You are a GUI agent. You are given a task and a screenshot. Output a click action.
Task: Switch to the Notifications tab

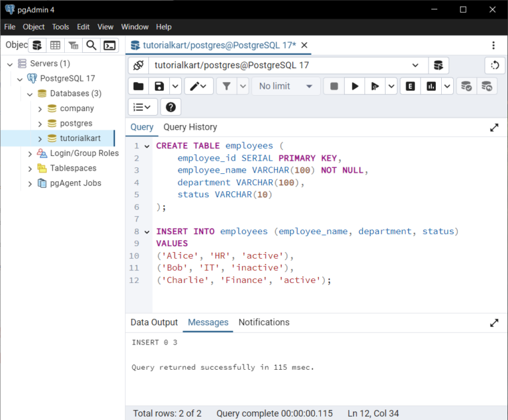[264, 323]
